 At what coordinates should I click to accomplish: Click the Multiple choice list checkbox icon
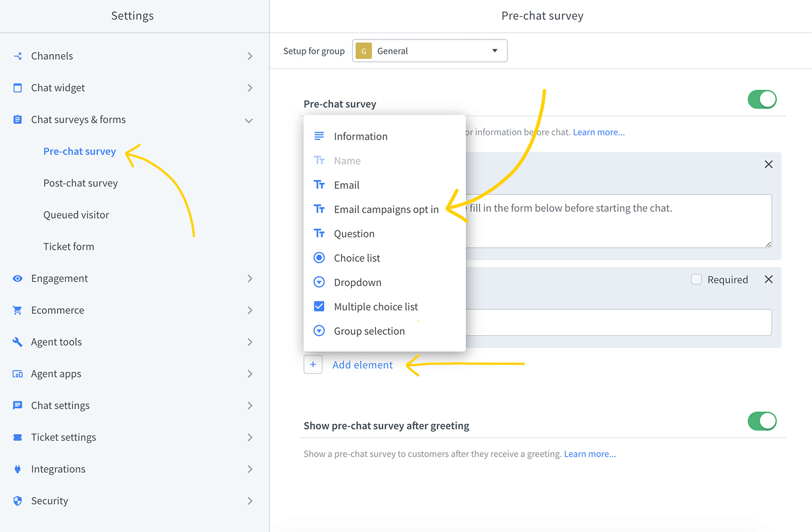click(x=319, y=306)
